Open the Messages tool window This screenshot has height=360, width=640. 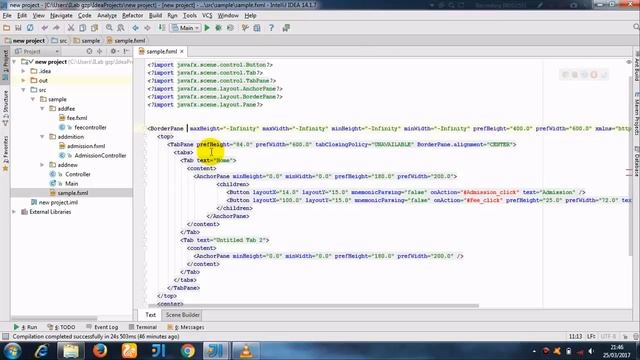[186, 327]
